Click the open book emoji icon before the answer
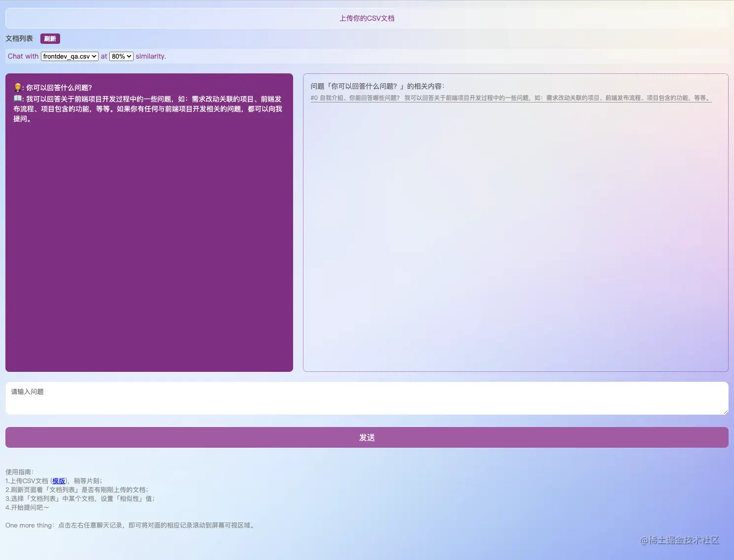The width and height of the screenshot is (734, 560). click(x=18, y=99)
